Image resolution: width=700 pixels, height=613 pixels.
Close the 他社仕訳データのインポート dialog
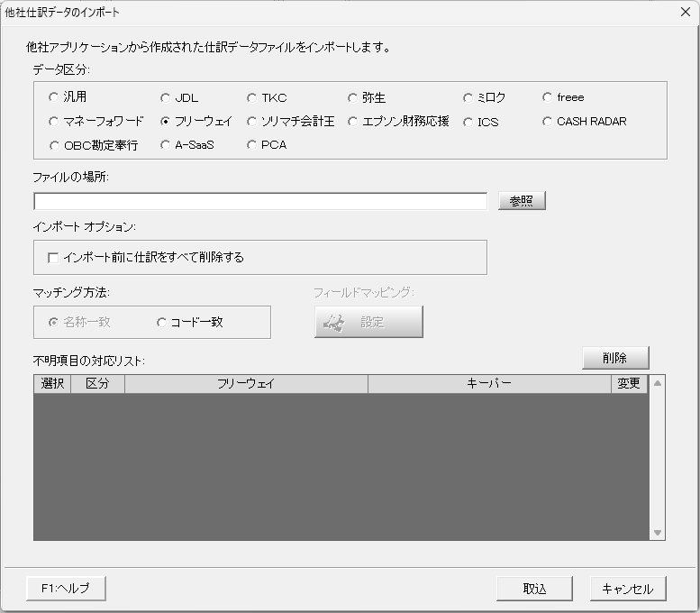click(x=686, y=12)
